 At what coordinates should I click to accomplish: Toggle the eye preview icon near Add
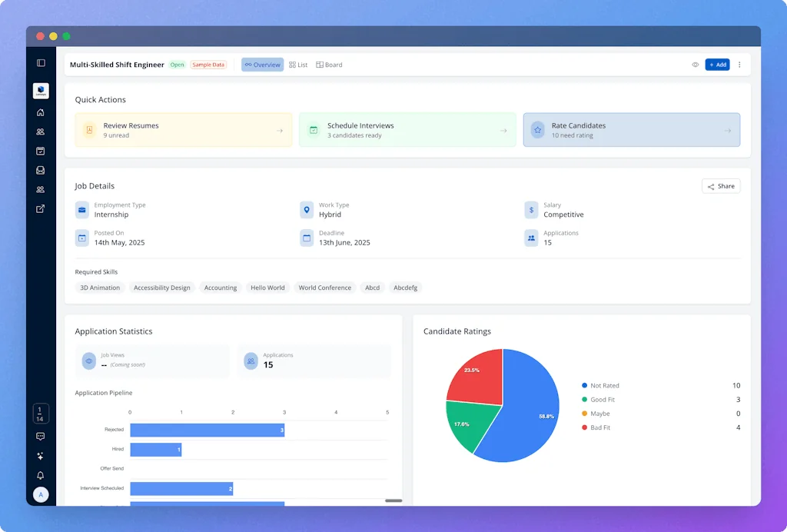695,65
